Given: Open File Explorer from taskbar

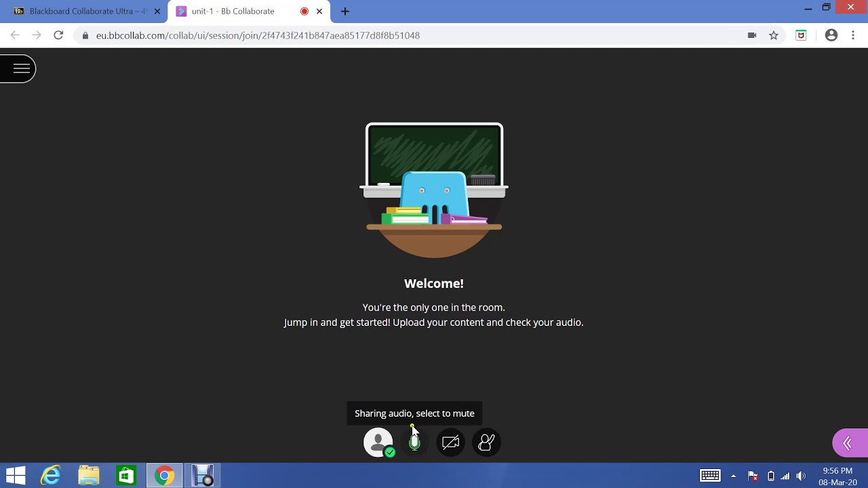Looking at the screenshot, I should [89, 476].
